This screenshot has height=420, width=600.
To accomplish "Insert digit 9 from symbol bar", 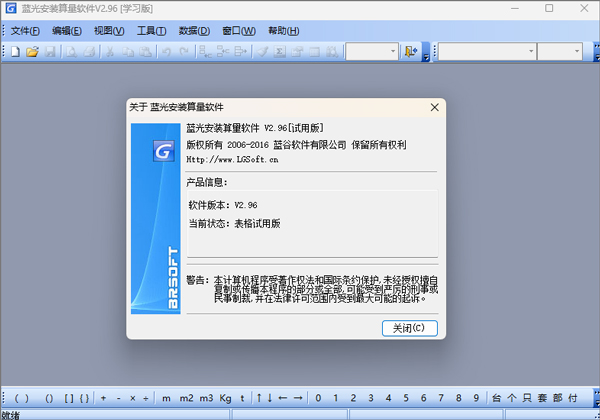I will tap(476, 398).
